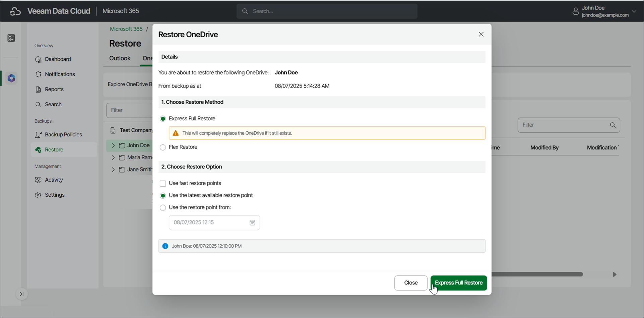Screen dimensions: 644x318
Task: Expand the Maria tree node chevron
Action: (113, 157)
